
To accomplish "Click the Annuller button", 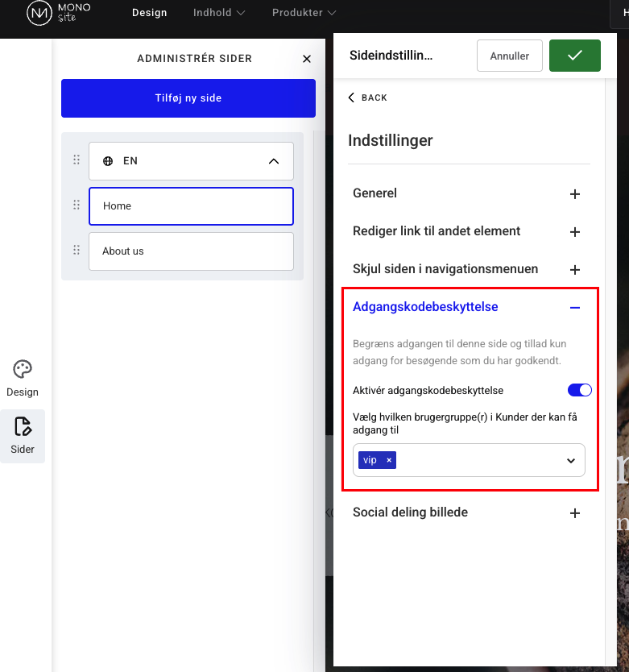I will 509,56.
